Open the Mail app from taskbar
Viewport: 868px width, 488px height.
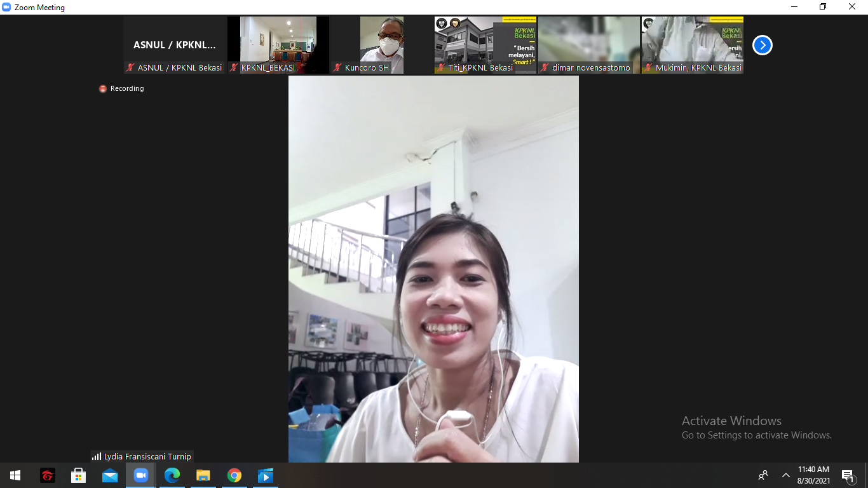coord(109,475)
